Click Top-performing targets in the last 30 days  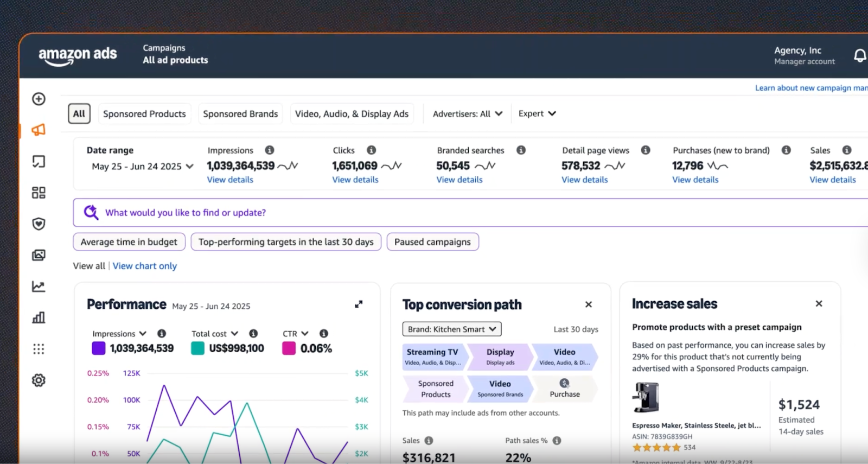pyautogui.click(x=286, y=242)
